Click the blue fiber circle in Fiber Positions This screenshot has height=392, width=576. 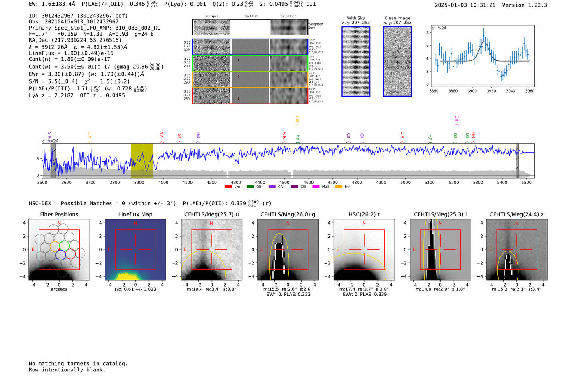[60, 255]
